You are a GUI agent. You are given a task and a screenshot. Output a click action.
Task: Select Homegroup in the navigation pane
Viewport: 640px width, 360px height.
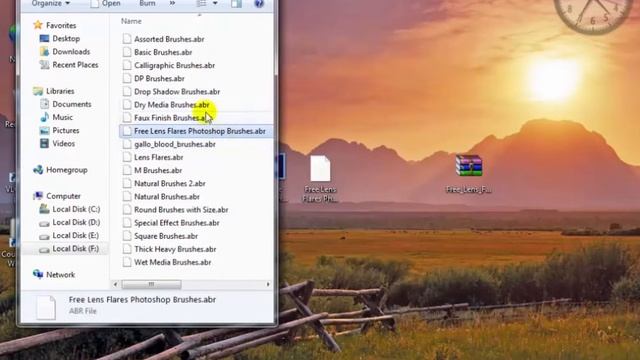[x=60, y=170]
